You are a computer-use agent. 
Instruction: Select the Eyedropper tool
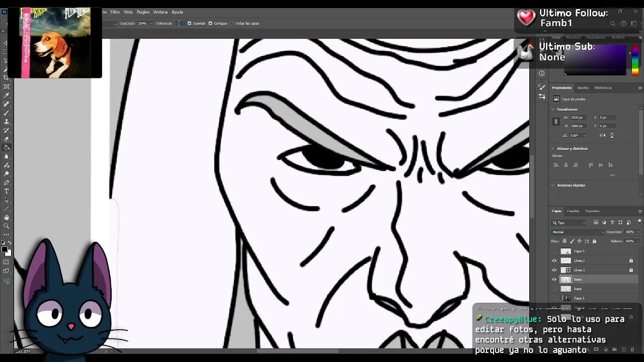pyautogui.click(x=7, y=95)
